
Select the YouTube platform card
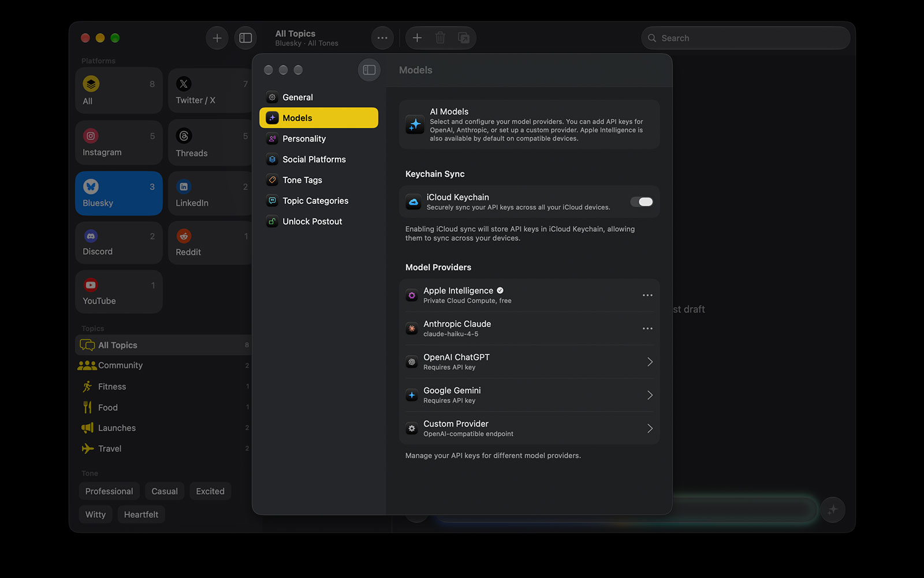(119, 292)
